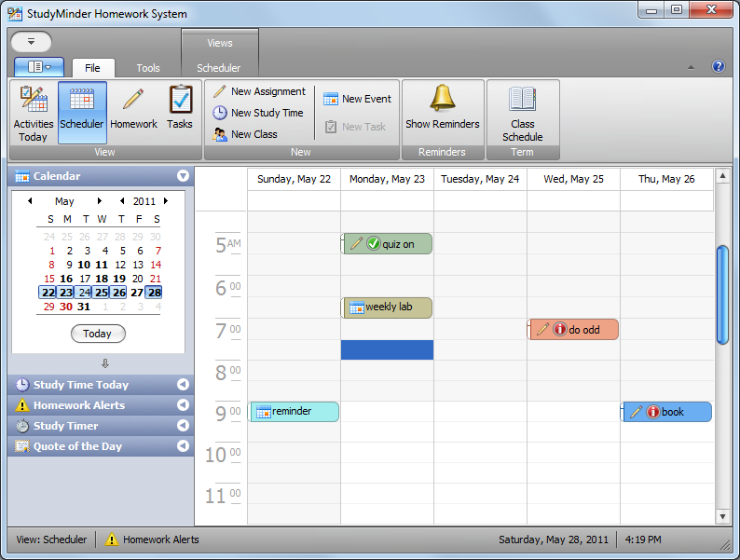Click Homework Alerts in the status bar
Viewport: 740px width, 560px height.
tap(152, 540)
